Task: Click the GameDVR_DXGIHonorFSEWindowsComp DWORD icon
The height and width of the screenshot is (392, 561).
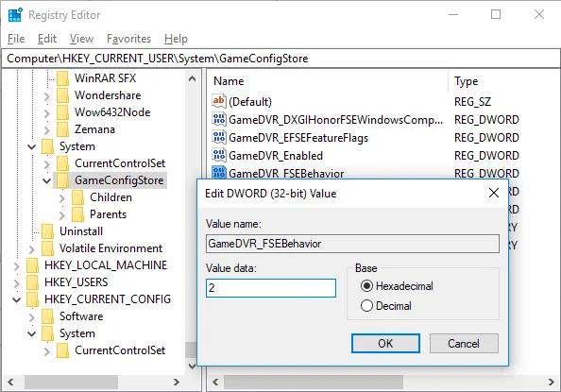Action: coord(218,119)
